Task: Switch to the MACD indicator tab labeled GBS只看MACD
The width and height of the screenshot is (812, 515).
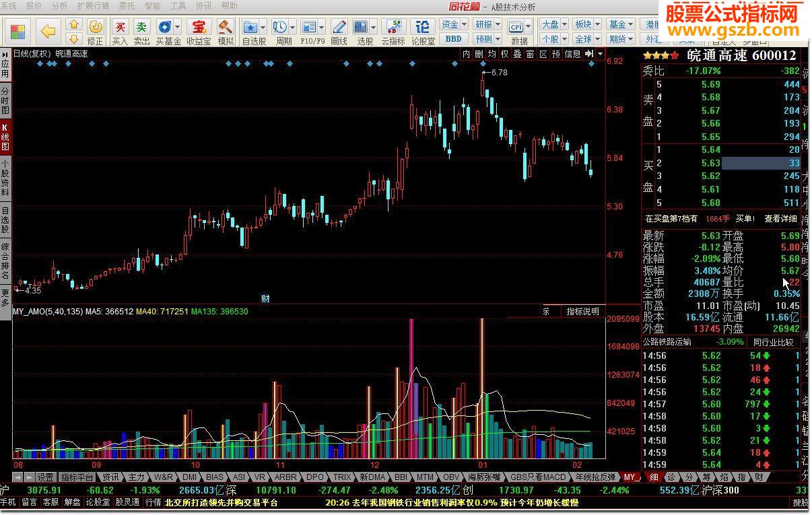Action: pyautogui.click(x=538, y=477)
